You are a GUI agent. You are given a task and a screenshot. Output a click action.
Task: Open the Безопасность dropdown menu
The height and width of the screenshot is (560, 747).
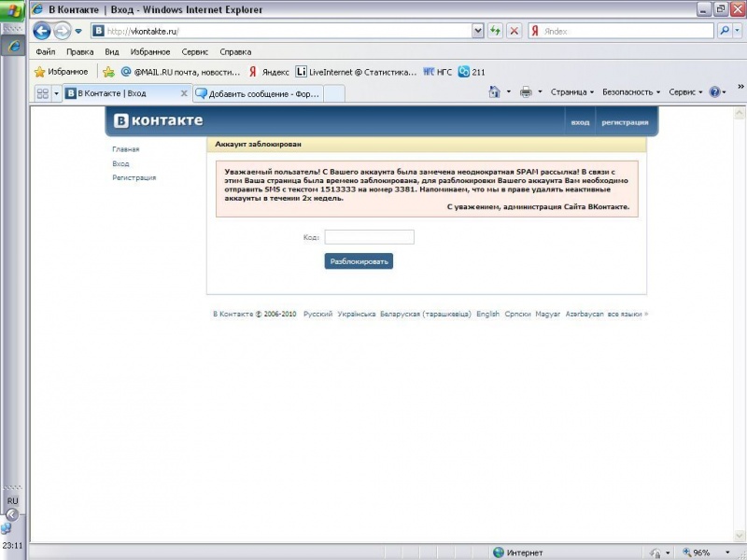click(630, 92)
